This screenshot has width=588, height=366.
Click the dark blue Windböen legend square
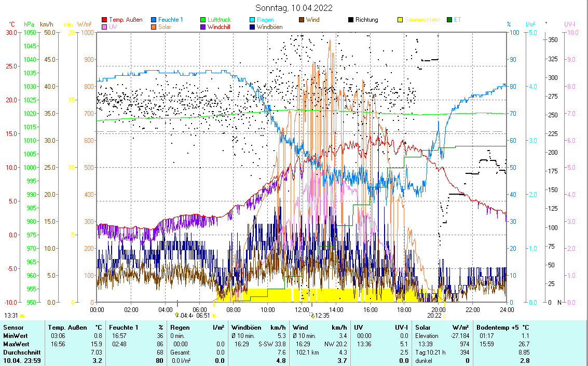[x=252, y=27]
